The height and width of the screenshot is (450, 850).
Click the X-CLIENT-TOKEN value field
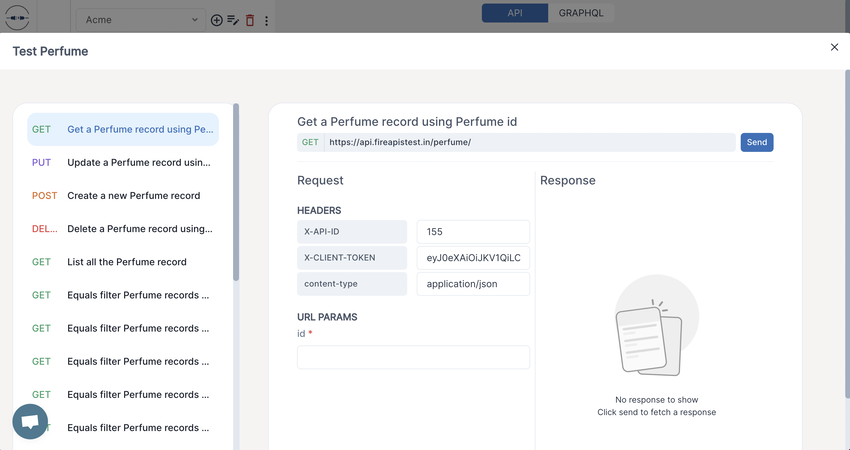point(473,258)
